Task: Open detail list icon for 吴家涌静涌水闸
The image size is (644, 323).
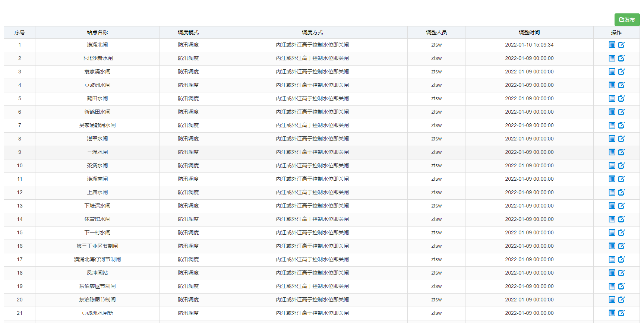Action: [612, 125]
